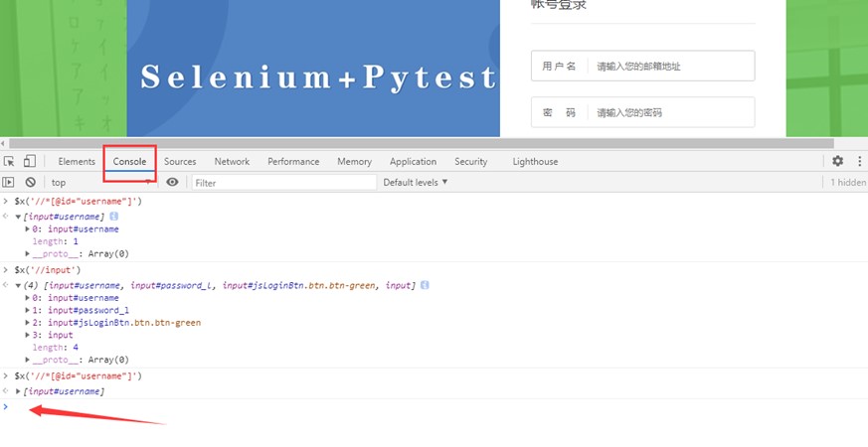Image resolution: width=868 pixels, height=447 pixels.
Task: Open the Memory tab
Action: point(354,162)
